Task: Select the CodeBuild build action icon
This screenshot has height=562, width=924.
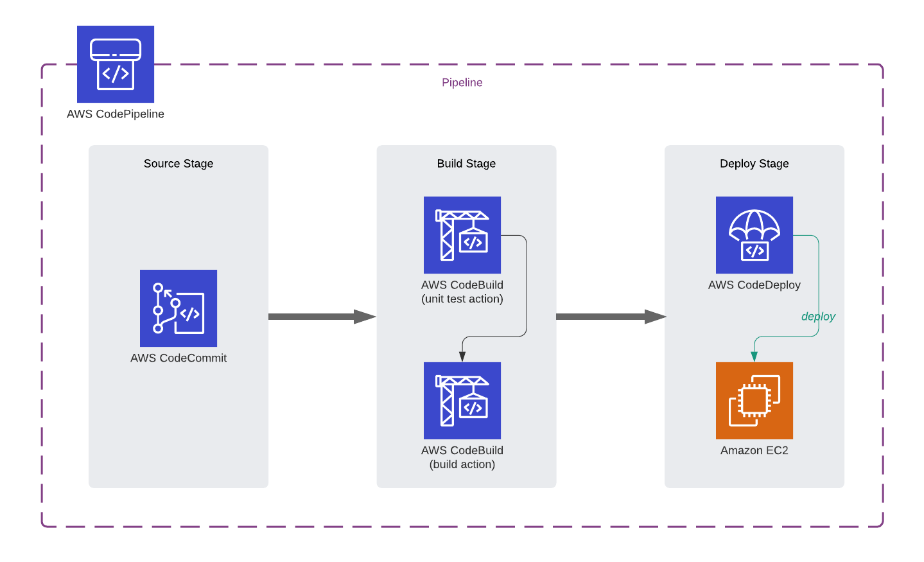Action: tap(462, 401)
